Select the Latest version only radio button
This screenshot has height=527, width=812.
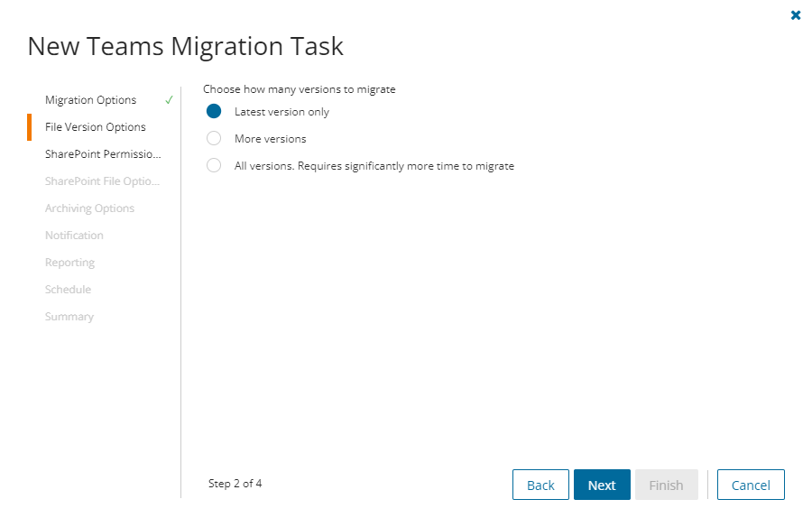coord(214,112)
